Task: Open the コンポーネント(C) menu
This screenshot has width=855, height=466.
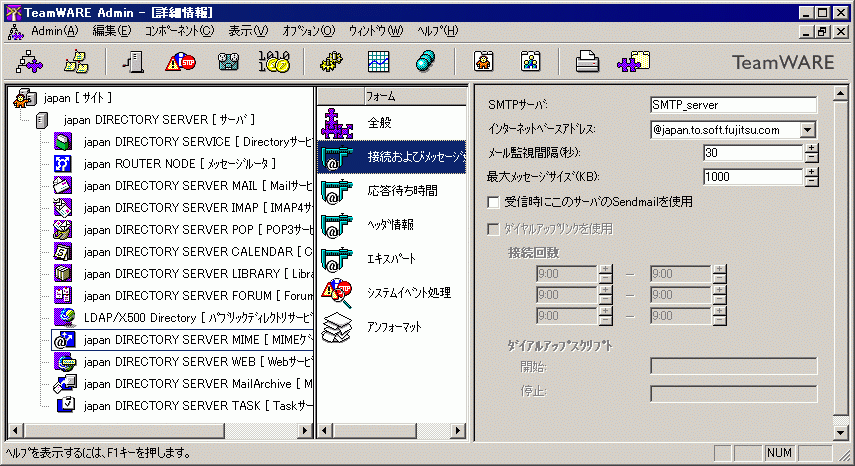Action: coord(179,31)
